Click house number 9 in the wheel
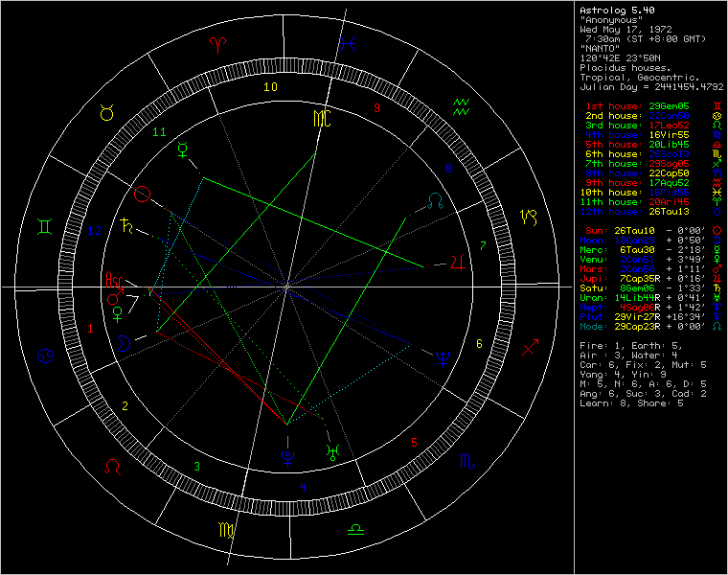 click(377, 107)
